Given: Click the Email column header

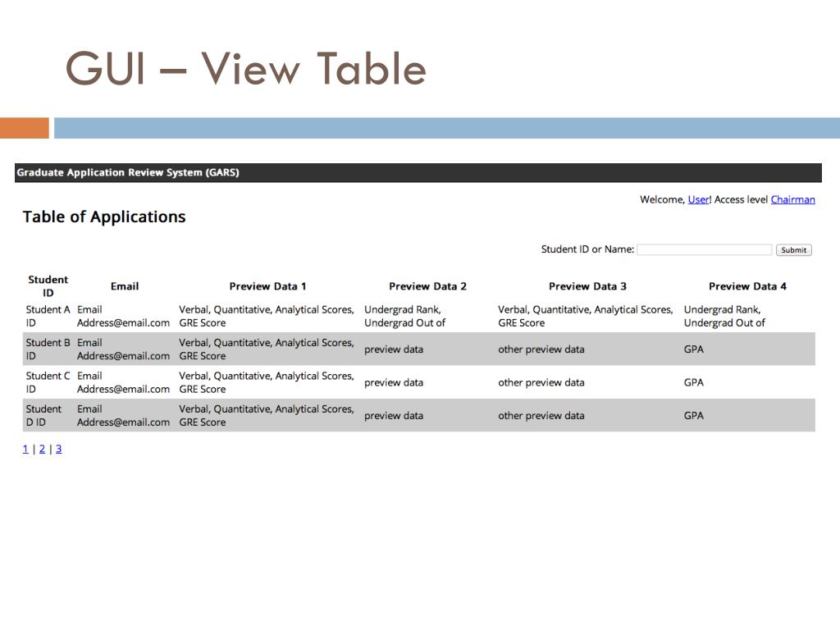Looking at the screenshot, I should click(x=125, y=286).
